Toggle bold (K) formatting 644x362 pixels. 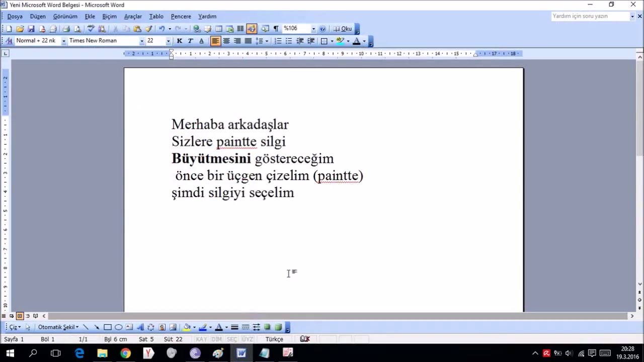(x=180, y=41)
